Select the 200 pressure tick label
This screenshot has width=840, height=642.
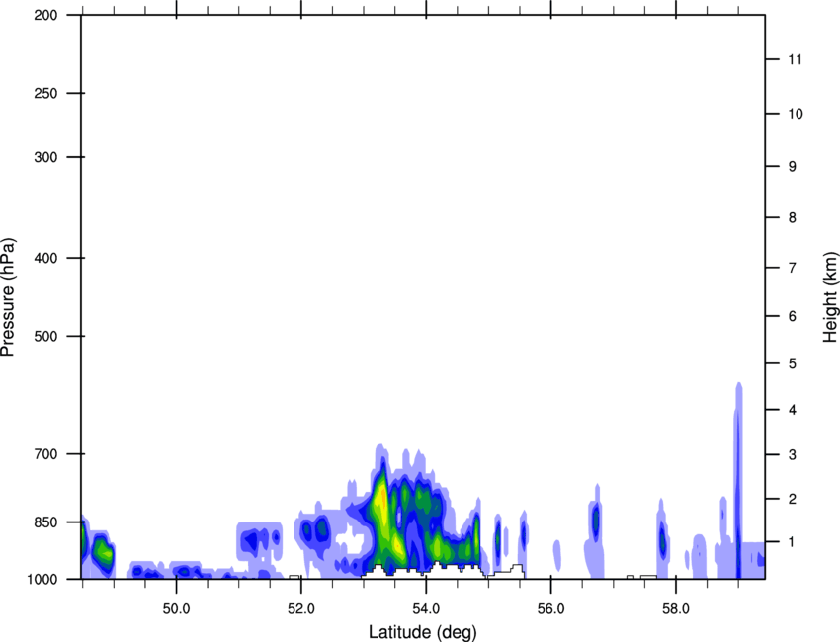coord(45,16)
